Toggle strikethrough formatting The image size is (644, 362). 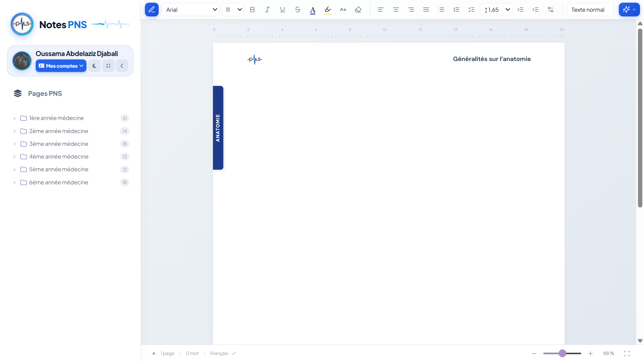pos(298,10)
